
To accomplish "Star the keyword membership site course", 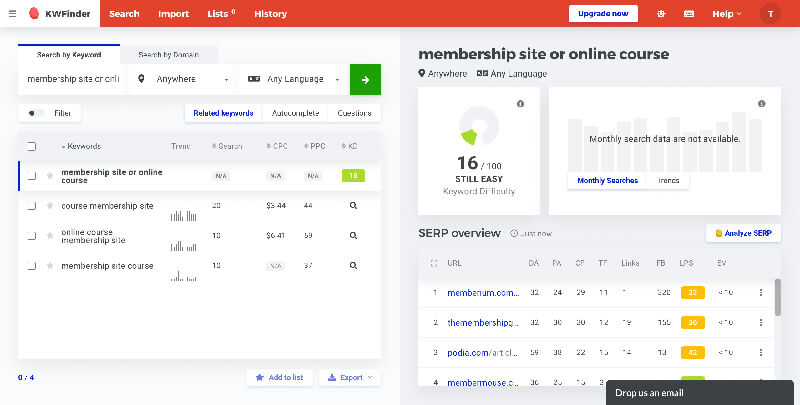I will [49, 266].
